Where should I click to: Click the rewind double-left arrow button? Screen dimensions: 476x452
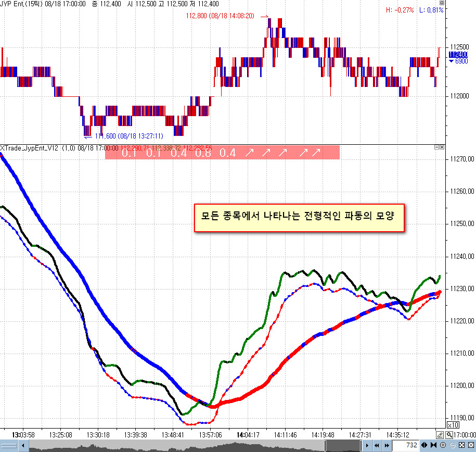coord(377,446)
